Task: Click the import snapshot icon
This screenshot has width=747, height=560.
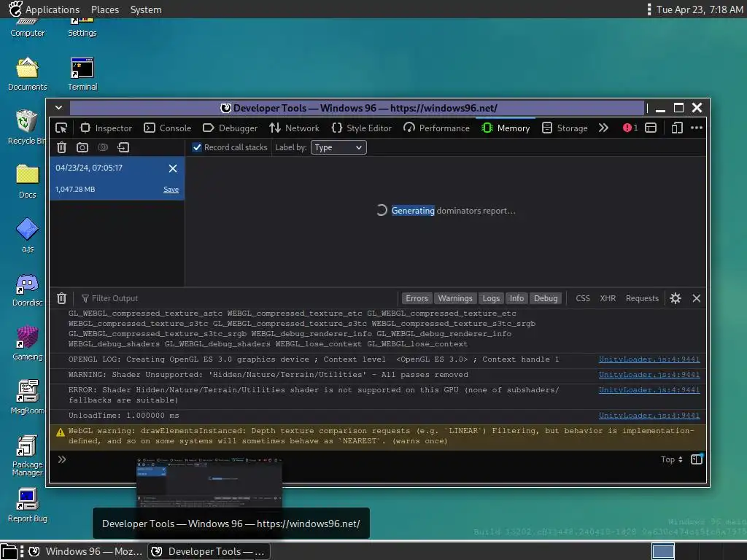Action: coord(123,147)
